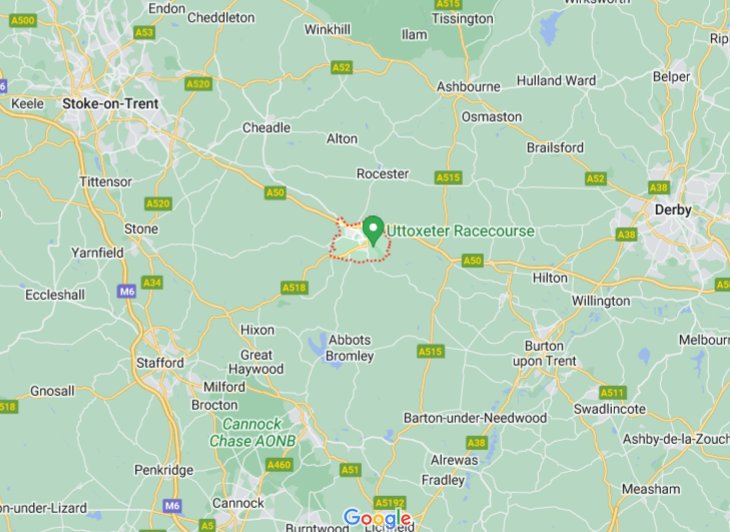Screen dimensions: 730x532
Task: Click the A500 badge at top left
Action: tap(23, 20)
